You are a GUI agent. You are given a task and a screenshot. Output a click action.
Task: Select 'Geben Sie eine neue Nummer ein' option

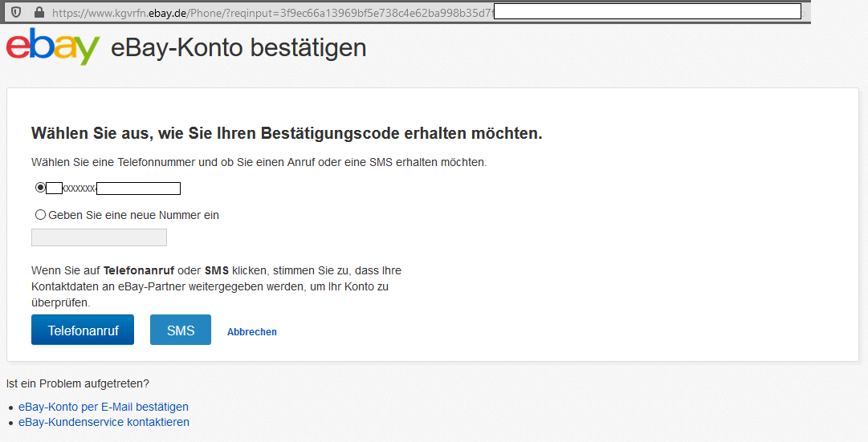(40, 215)
